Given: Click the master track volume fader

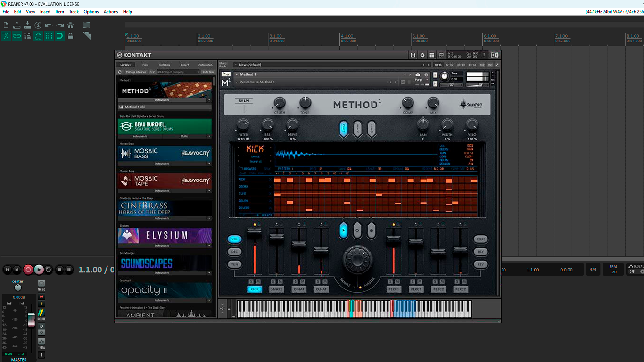Looking at the screenshot, I should click(31, 320).
